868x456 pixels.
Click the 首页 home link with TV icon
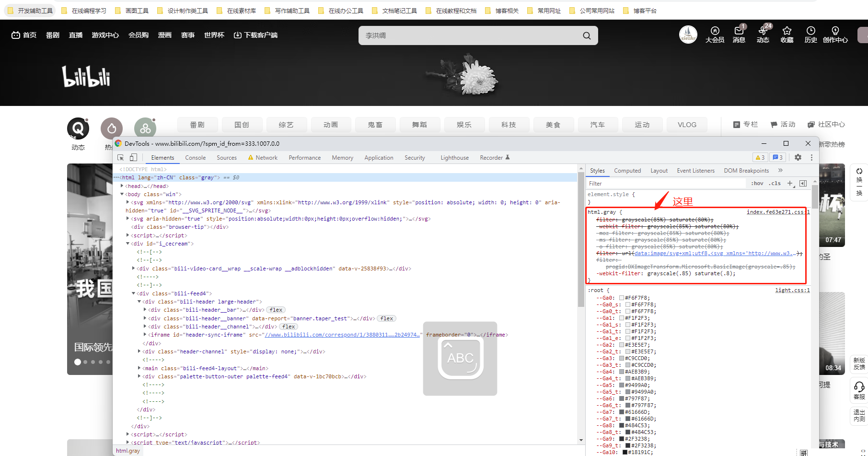[24, 35]
